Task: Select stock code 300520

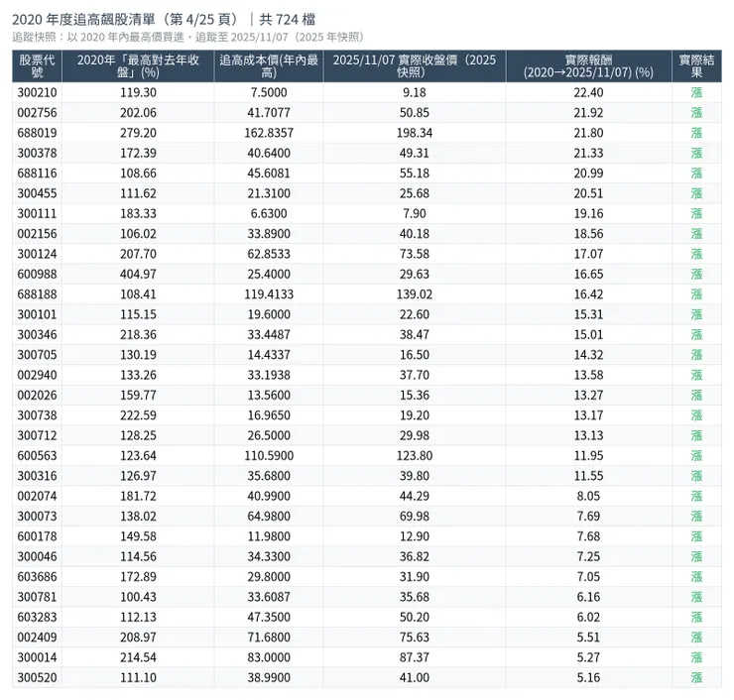Action: click(37, 677)
